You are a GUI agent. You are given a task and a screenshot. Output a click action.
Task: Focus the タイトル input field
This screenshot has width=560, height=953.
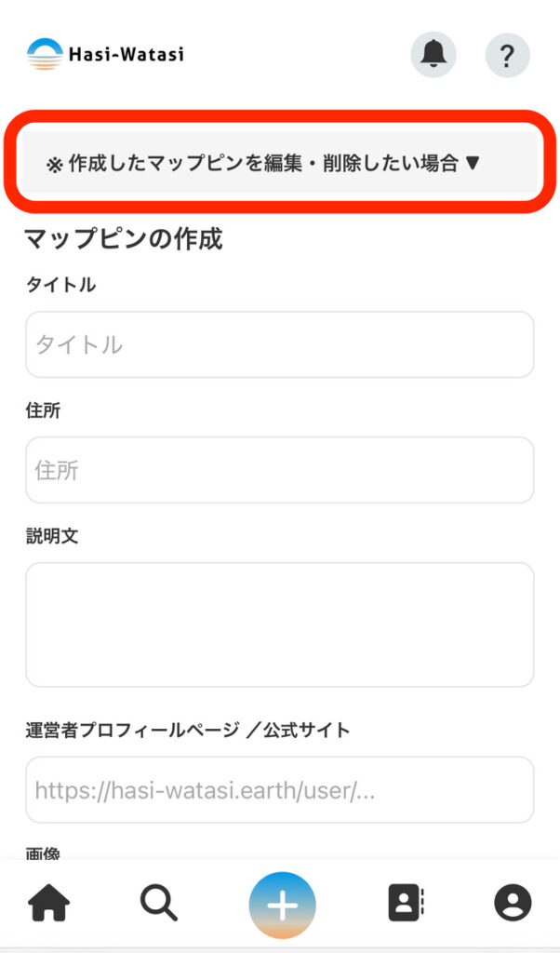click(x=279, y=344)
